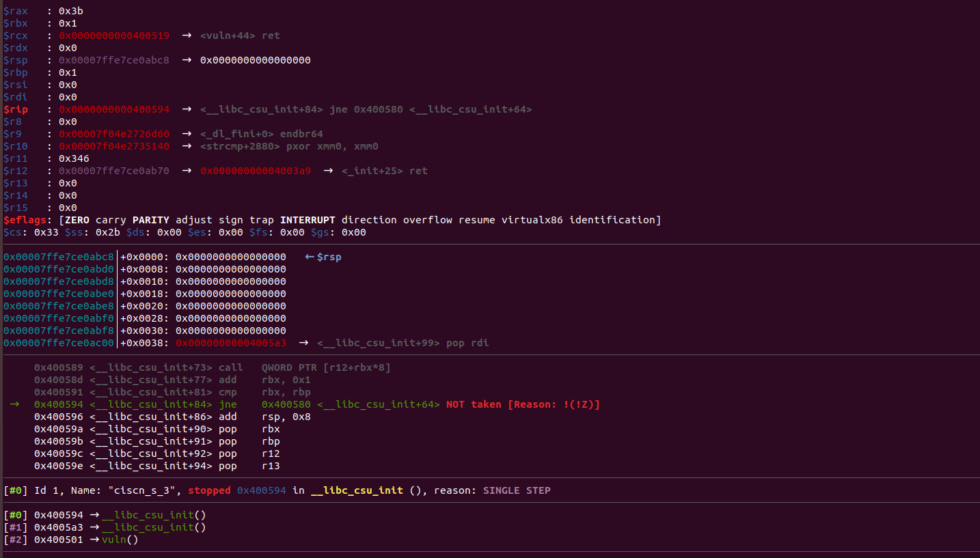Select the $rsp register value 0x00007ffe7ce0abc8
980x558 pixels.
coord(114,60)
